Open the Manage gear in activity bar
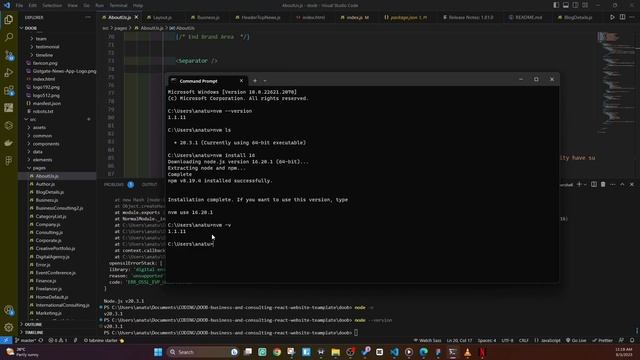The width and height of the screenshot is (640, 360). (x=9, y=327)
